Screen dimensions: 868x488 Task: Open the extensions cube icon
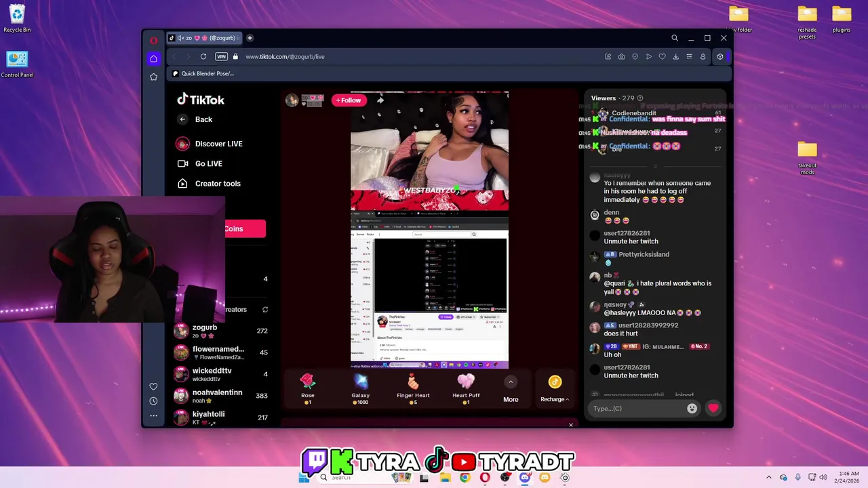coord(719,56)
